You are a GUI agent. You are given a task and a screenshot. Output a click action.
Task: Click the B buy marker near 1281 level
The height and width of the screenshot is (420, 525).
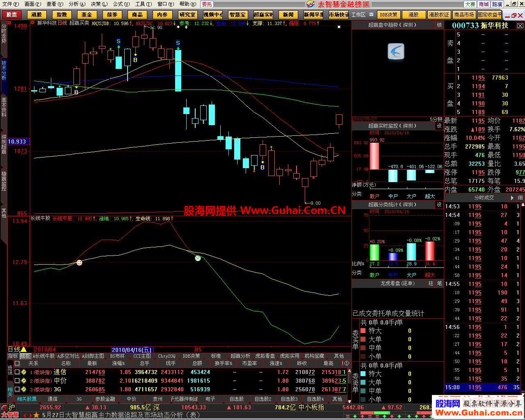pyautogui.click(x=76, y=93)
